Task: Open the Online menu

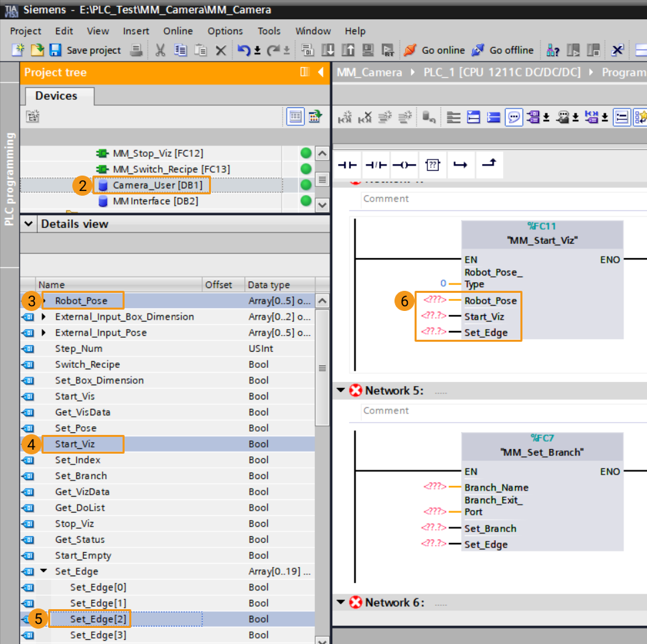Action: click(177, 31)
